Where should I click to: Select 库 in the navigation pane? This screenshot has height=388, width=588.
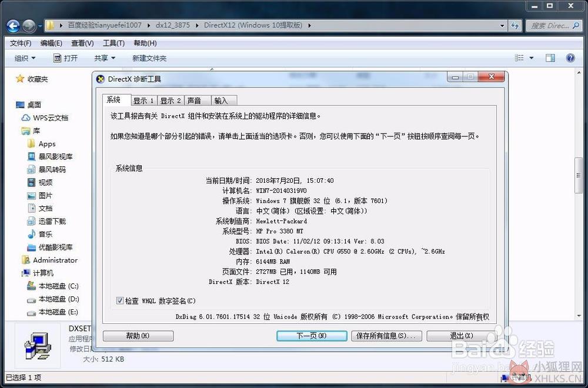pos(31,131)
